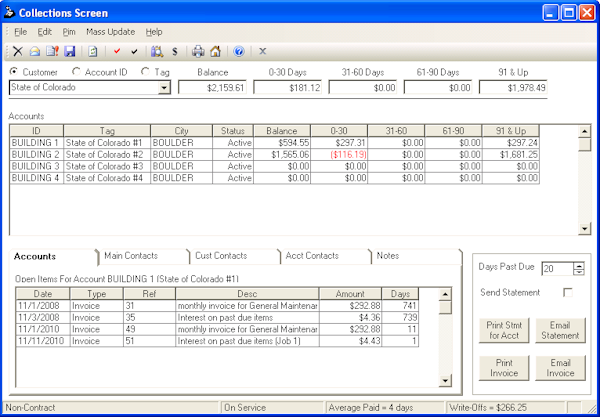The width and height of the screenshot is (600, 417).
Task: Click the Tag column header in Accounts grid
Action: click(x=107, y=131)
